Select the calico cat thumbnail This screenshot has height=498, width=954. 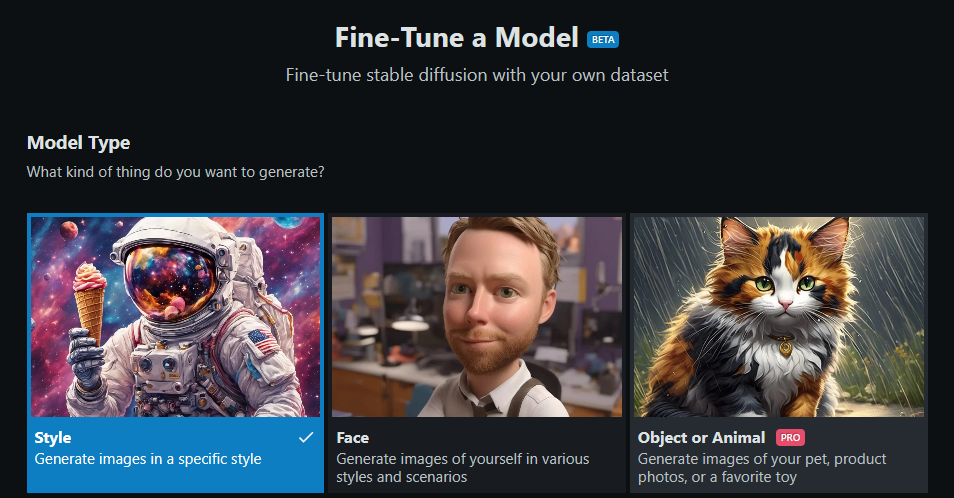[779, 316]
